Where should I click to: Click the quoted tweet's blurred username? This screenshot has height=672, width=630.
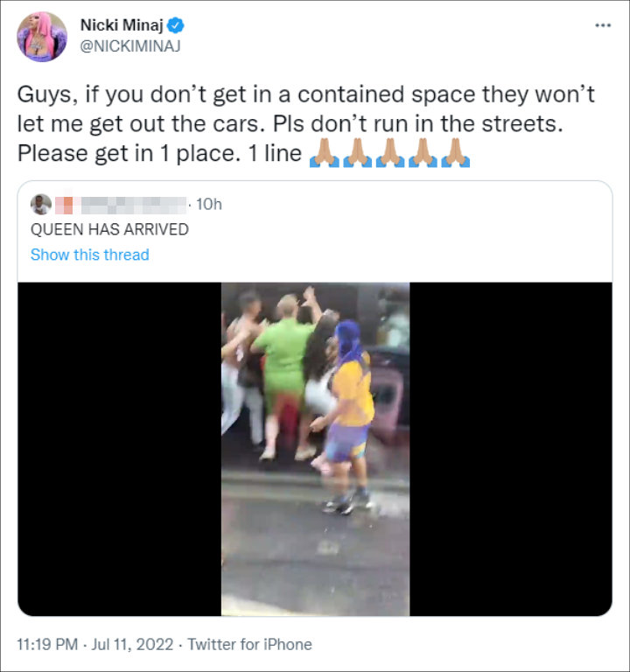pyautogui.click(x=121, y=205)
